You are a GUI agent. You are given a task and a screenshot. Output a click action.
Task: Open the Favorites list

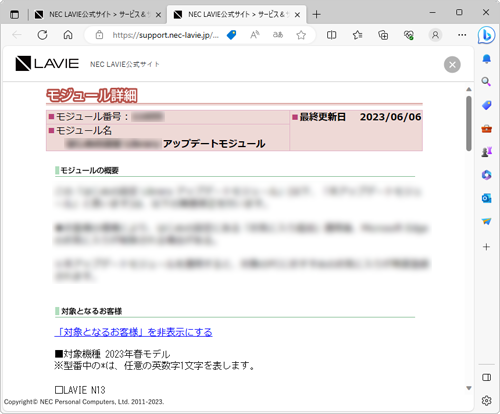point(357,35)
